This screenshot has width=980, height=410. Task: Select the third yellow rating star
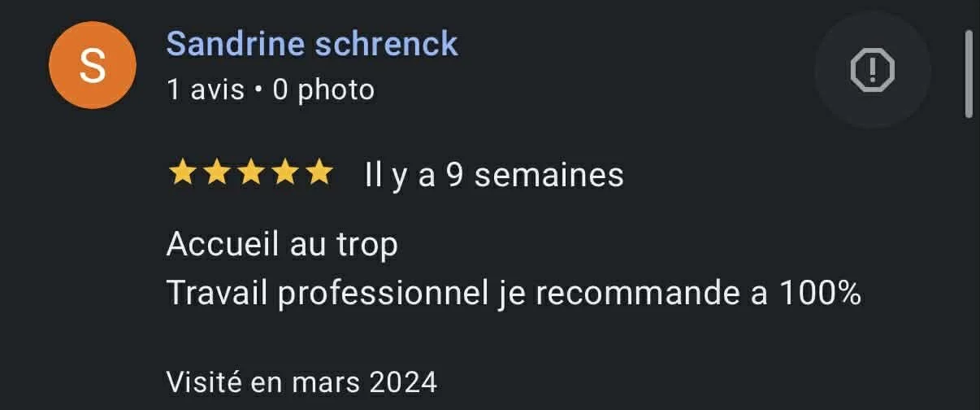[x=250, y=173]
